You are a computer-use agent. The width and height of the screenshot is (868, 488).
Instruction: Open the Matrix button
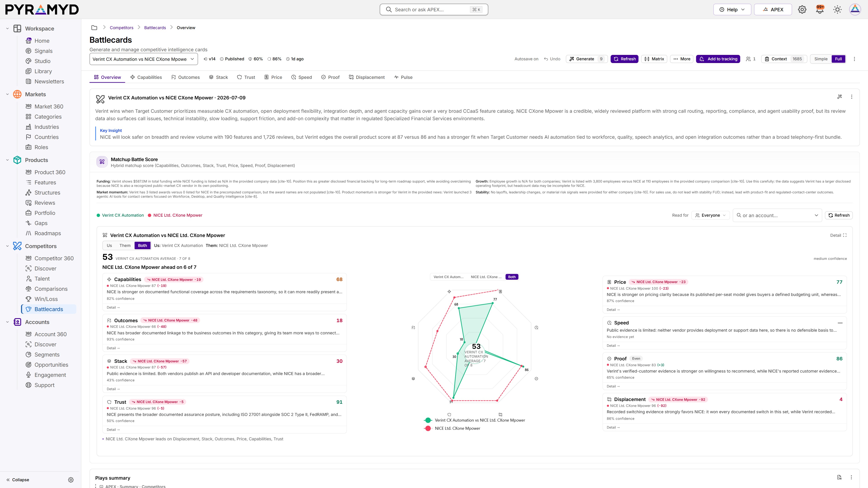point(654,59)
